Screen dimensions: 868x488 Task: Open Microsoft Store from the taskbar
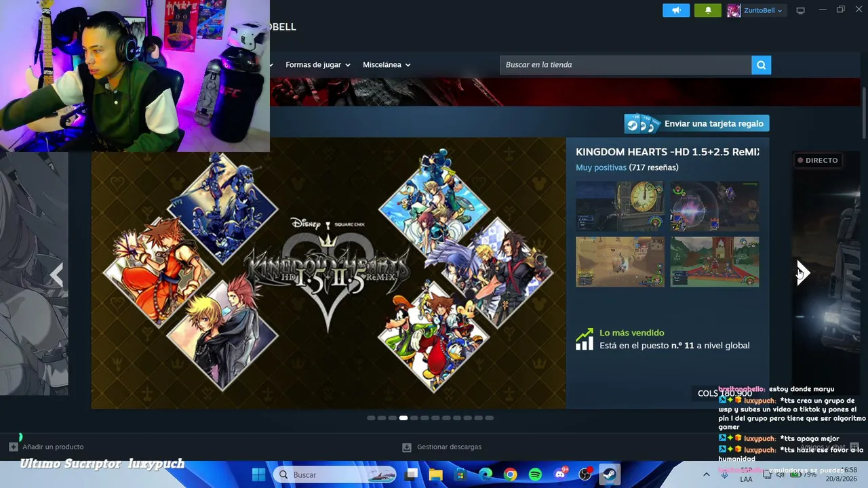tap(460, 474)
